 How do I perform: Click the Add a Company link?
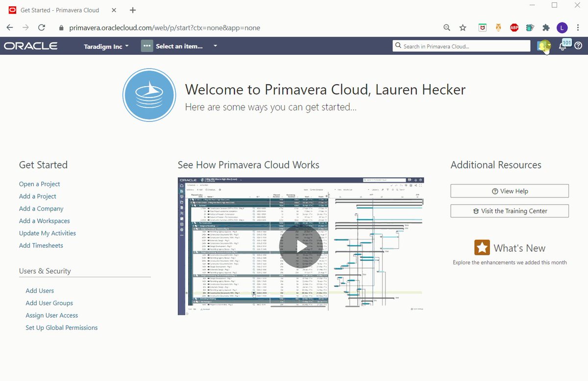click(x=41, y=209)
